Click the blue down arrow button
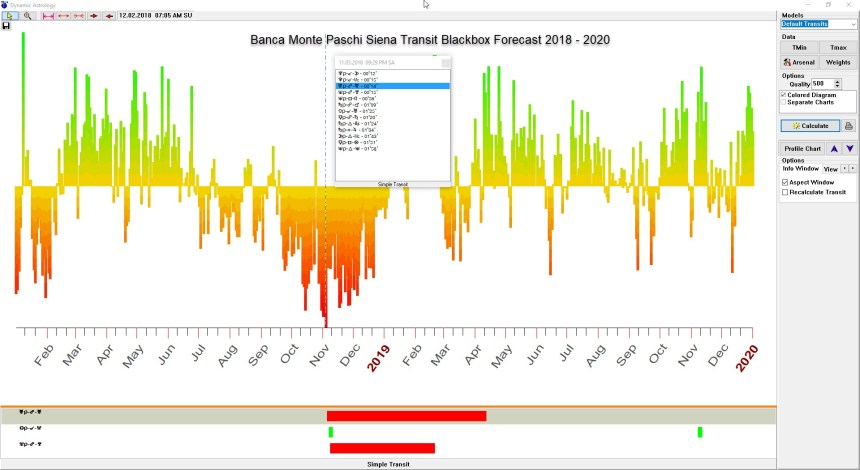Image resolution: width=860 pixels, height=470 pixels. pos(850,149)
